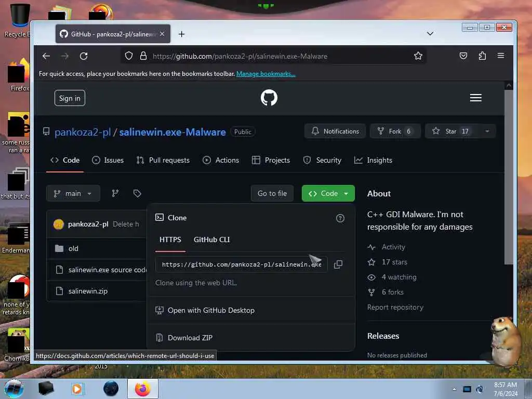The width and height of the screenshot is (532, 399).
Task: Open the Insights tab
Action: click(x=373, y=160)
